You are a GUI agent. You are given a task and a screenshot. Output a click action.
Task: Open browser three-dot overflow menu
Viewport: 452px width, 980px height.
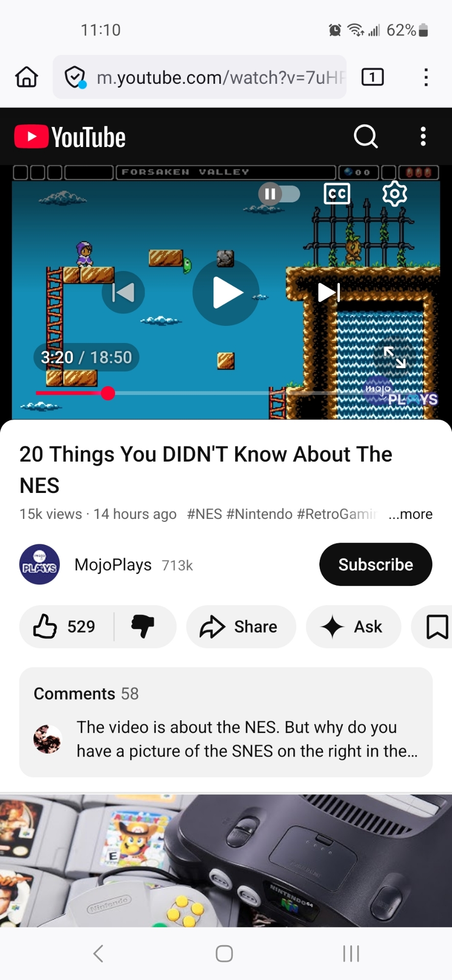[426, 77]
